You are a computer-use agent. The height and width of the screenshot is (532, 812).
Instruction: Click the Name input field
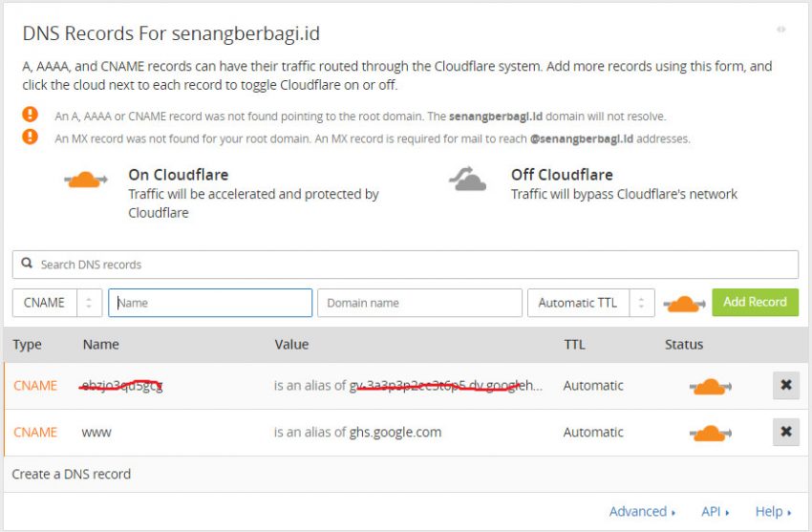210,303
